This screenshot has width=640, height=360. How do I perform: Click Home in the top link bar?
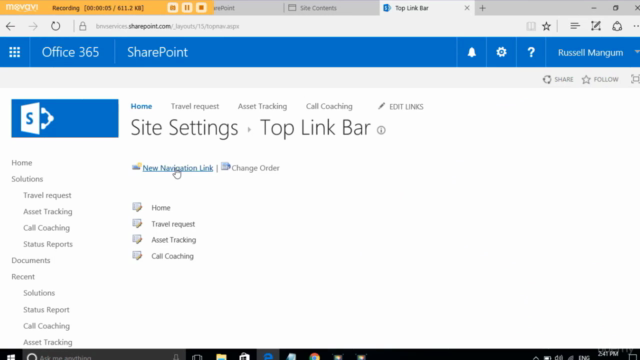coord(141,106)
